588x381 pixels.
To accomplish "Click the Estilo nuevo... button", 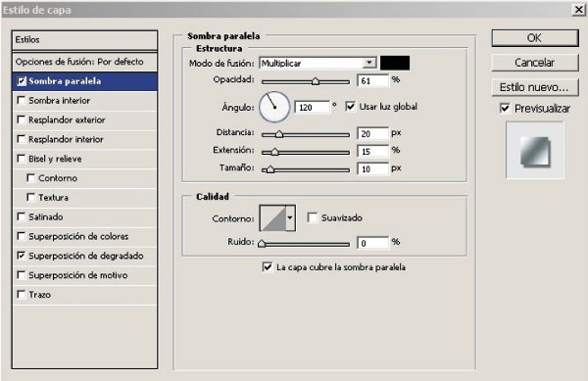I will 535,87.
